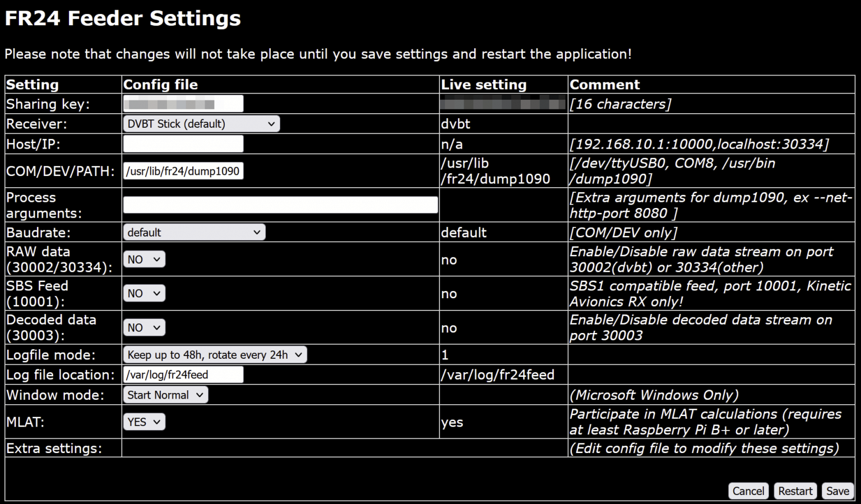The height and width of the screenshot is (504, 861).
Task: Click the COM/DEV/PATH input with /usr/lib/fr24/dump1090
Action: coord(183,171)
